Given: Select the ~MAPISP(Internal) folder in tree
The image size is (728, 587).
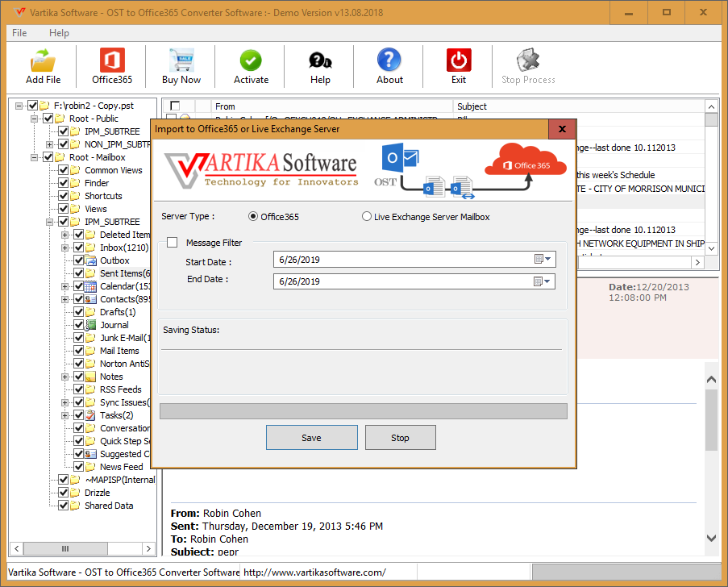Looking at the screenshot, I should coord(120,480).
